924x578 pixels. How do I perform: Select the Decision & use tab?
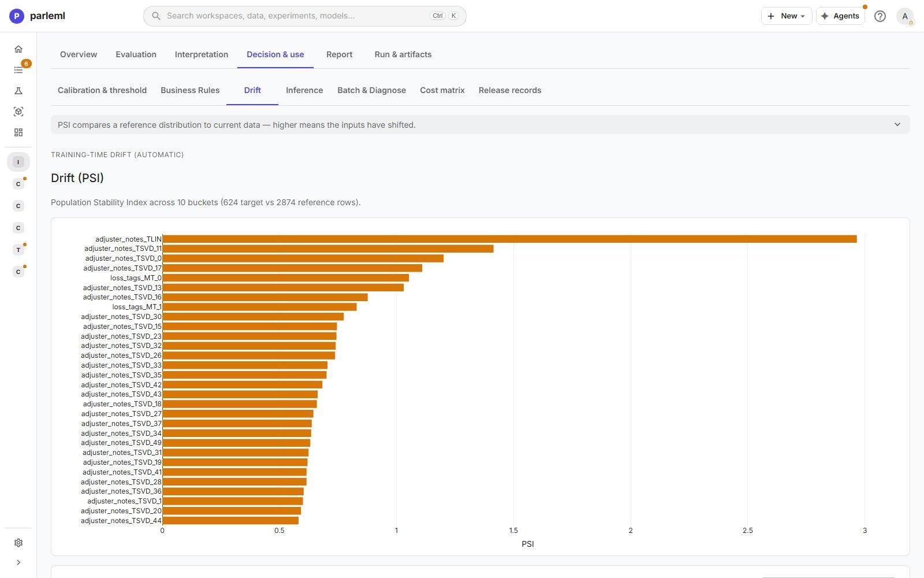tap(275, 54)
